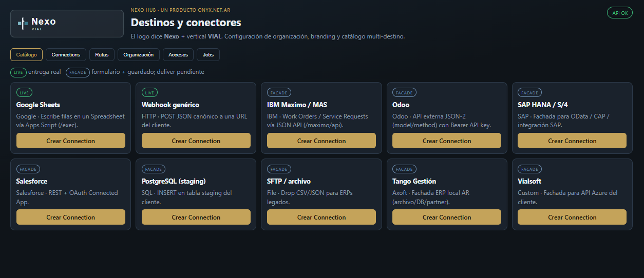The width and height of the screenshot is (644, 278).
Task: Click the 'Google Sheets' card title
Action: [x=38, y=105]
